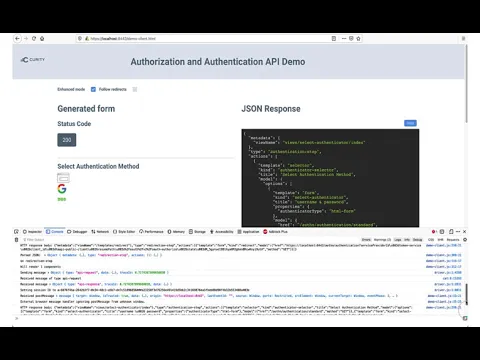Bookmark this page with the star icon
This screenshot has height=360, width=480.
pos(358,39)
